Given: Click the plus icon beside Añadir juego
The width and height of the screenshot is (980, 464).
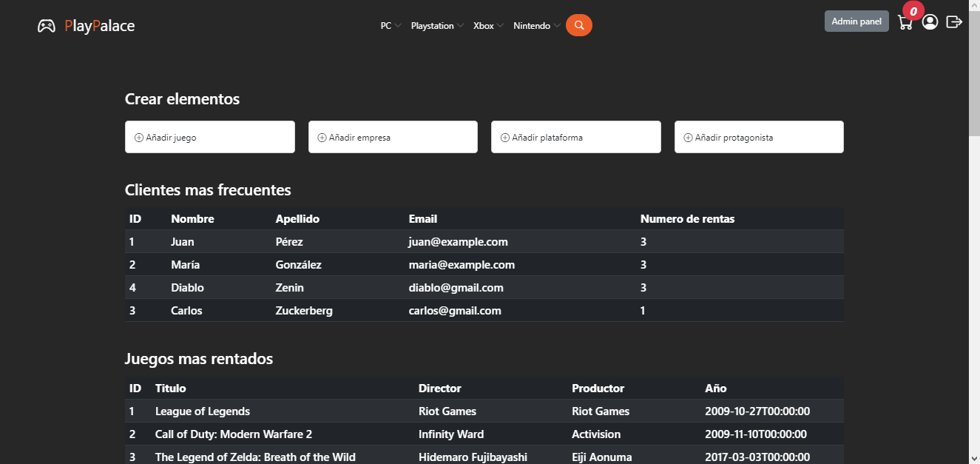Looking at the screenshot, I should pos(138,138).
